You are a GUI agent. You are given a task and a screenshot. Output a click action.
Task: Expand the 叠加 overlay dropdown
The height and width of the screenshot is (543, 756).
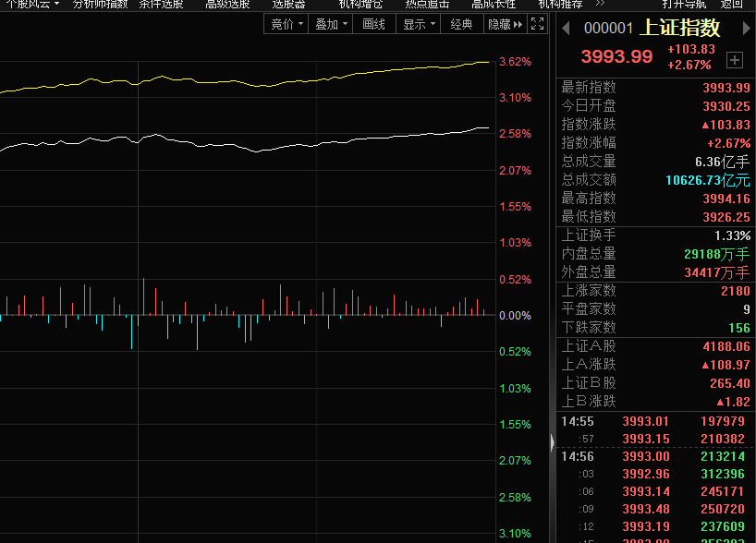point(331,24)
